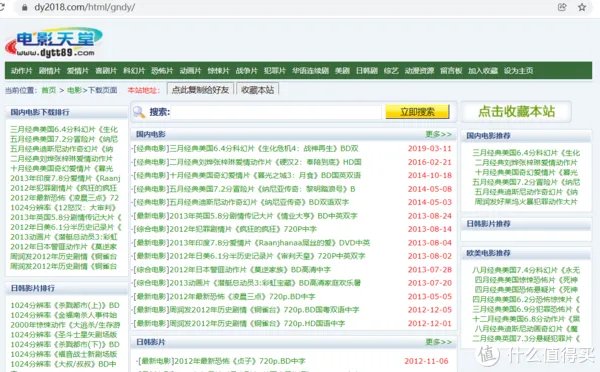This screenshot has height=372, width=600.
Task: Click 设为主页 in the navigation bar
Action: pyautogui.click(x=518, y=71)
